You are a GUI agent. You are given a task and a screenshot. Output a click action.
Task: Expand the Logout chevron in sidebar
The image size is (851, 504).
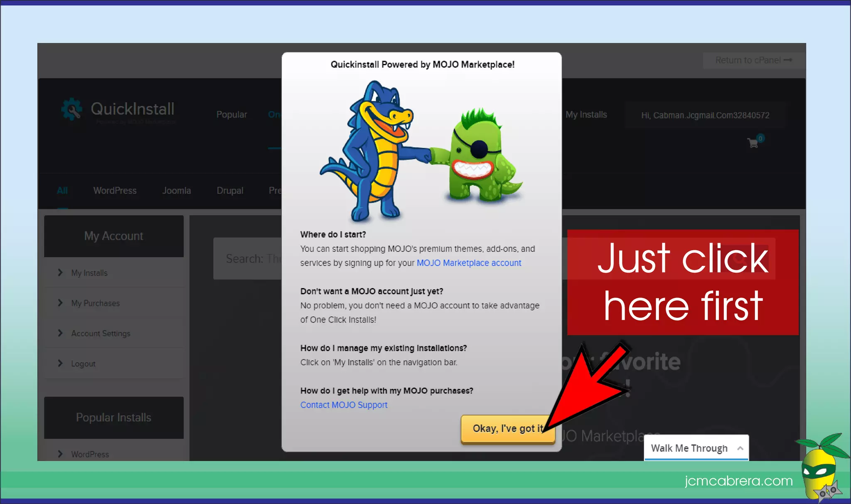point(60,364)
